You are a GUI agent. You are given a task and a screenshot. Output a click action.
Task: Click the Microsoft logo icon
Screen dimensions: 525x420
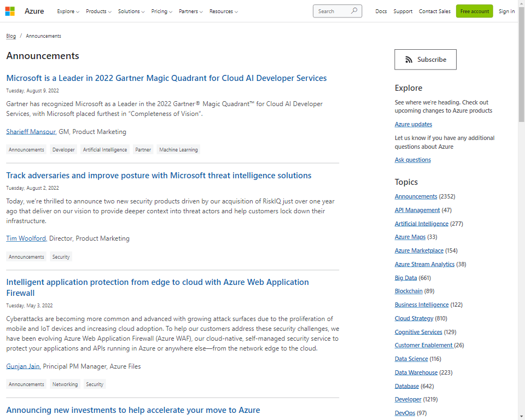coord(10,11)
